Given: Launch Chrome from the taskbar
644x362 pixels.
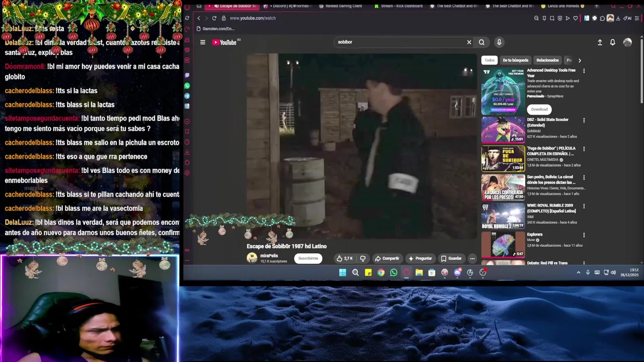Looking at the screenshot, I should click(381, 273).
